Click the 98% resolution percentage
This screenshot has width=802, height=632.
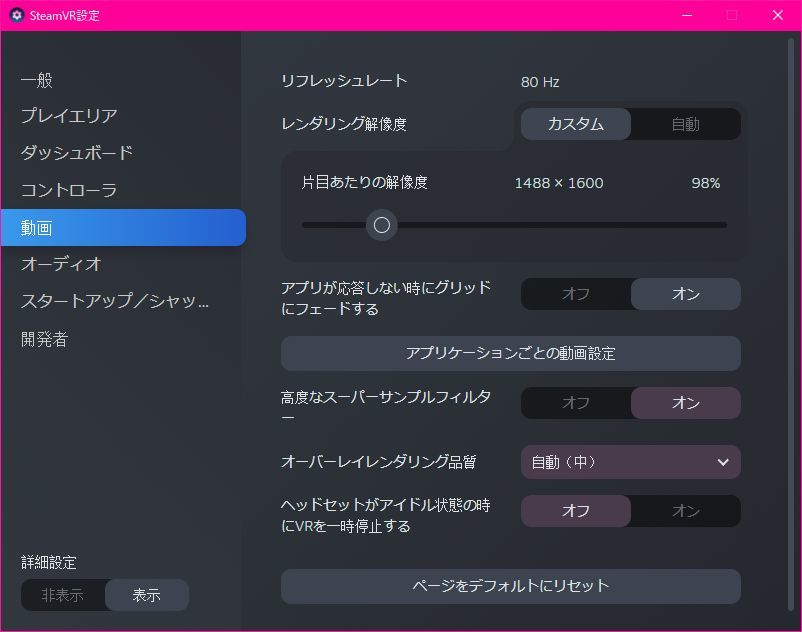click(705, 183)
